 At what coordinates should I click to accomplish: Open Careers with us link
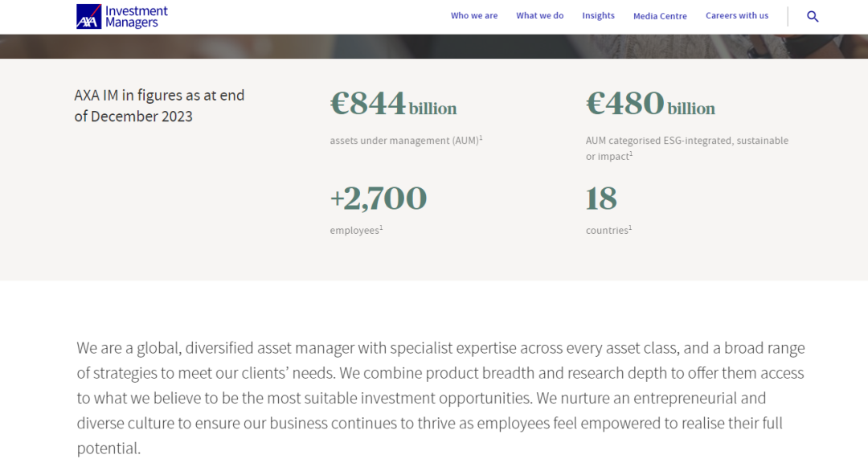point(737,16)
